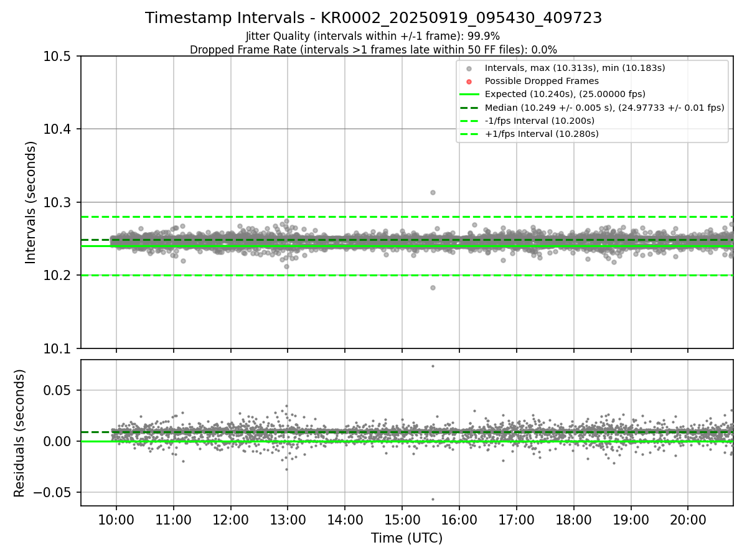Click legend entry 'Expected (10.240s), (25.00000 fps)'

(565, 94)
